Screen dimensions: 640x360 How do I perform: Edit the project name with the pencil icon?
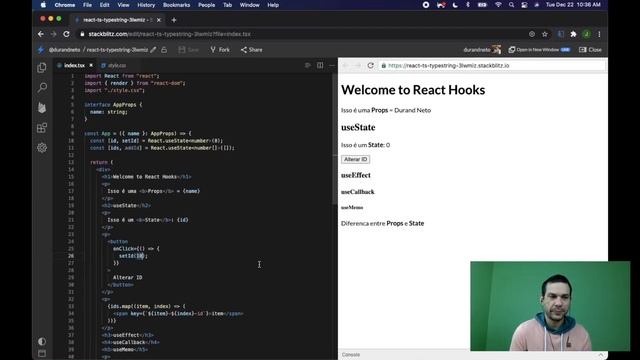[153, 50]
